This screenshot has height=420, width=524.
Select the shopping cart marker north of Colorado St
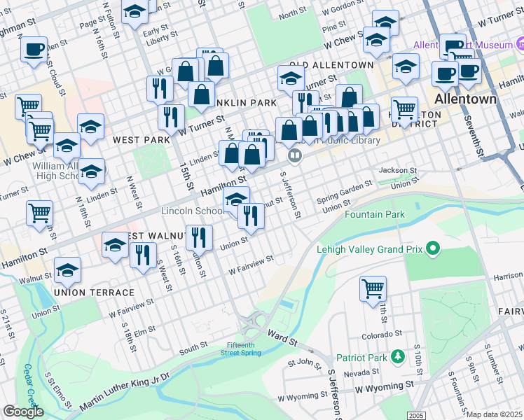(373, 289)
